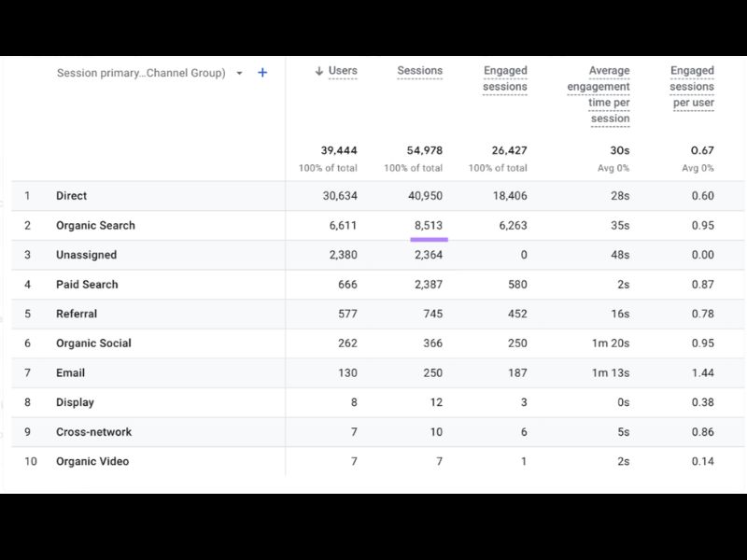Select the Cross-network channel row
The width and height of the screenshot is (747, 560).
tap(377, 432)
